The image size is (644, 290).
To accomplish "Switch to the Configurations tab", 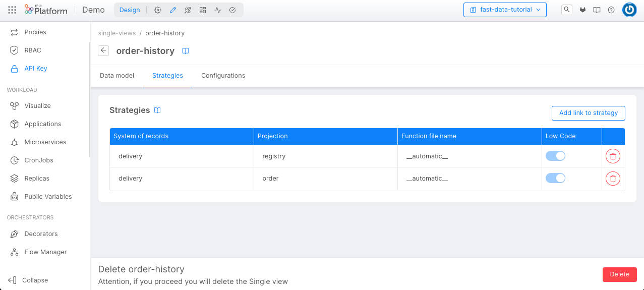I will point(223,76).
